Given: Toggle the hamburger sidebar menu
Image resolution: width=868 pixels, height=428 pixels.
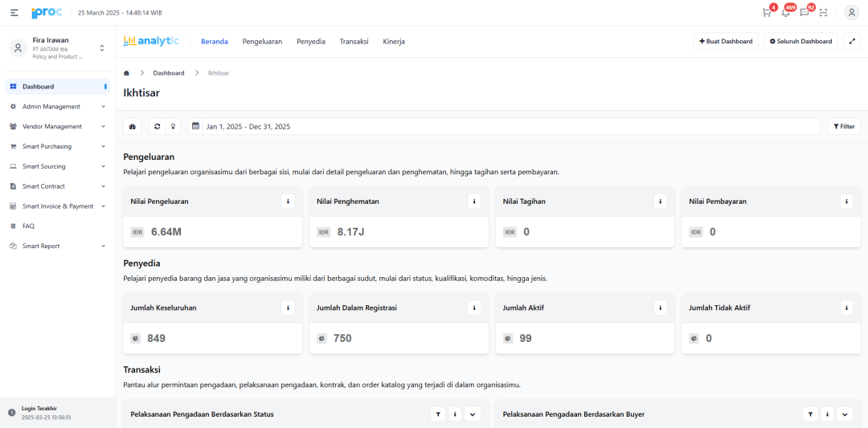Looking at the screenshot, I should [14, 13].
